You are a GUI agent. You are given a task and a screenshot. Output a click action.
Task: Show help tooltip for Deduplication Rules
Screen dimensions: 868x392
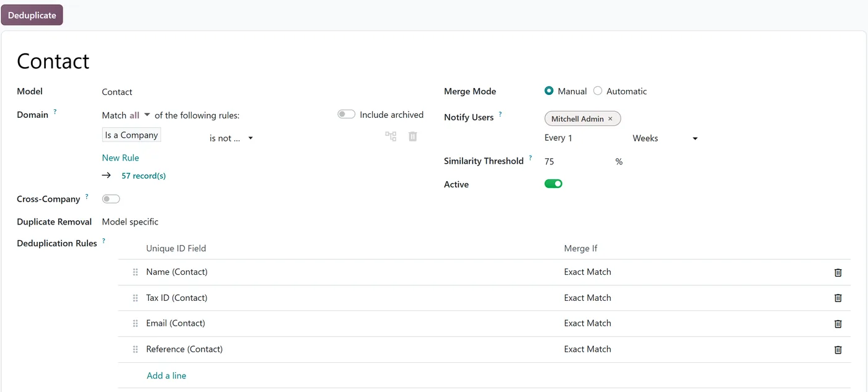(104, 241)
